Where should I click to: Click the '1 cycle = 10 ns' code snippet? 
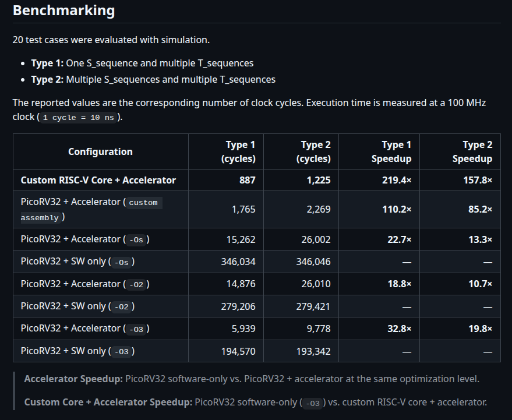coord(79,117)
